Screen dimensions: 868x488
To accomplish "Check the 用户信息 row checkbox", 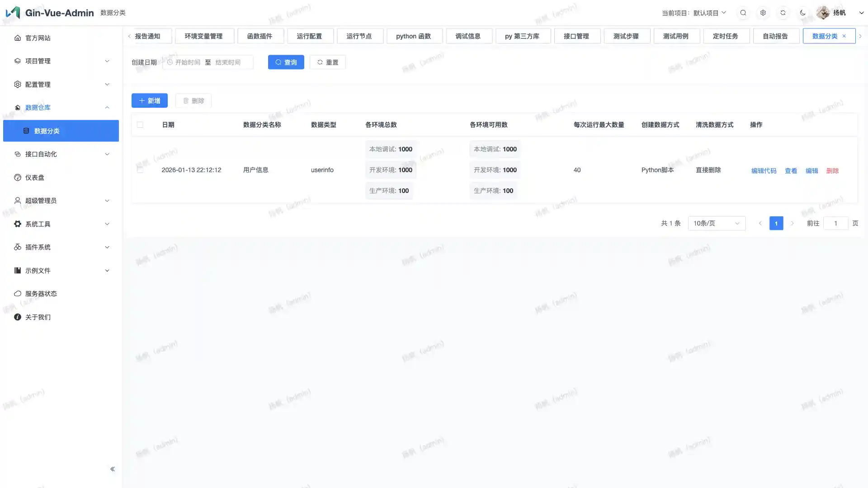I will point(140,170).
